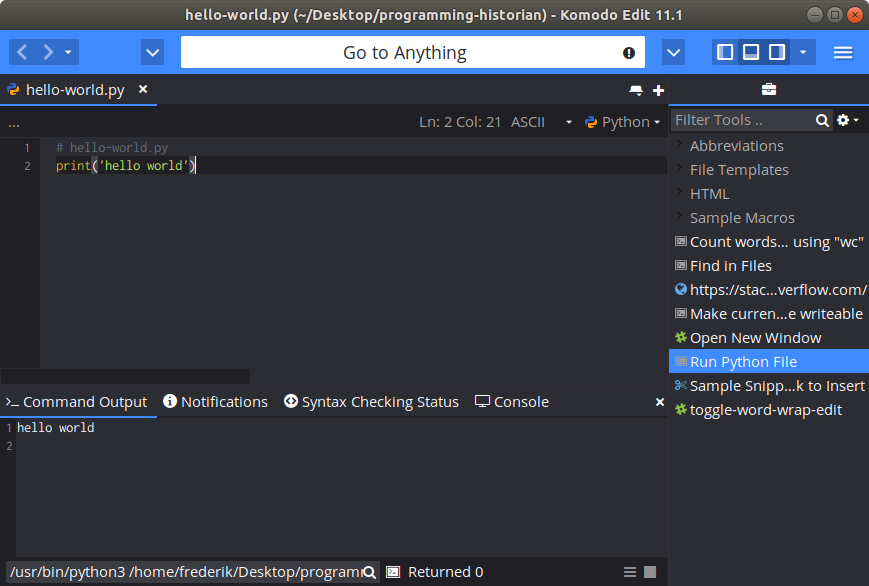Open the dropdown arrow next to the gear icon
The image size is (869, 586).
point(854,119)
